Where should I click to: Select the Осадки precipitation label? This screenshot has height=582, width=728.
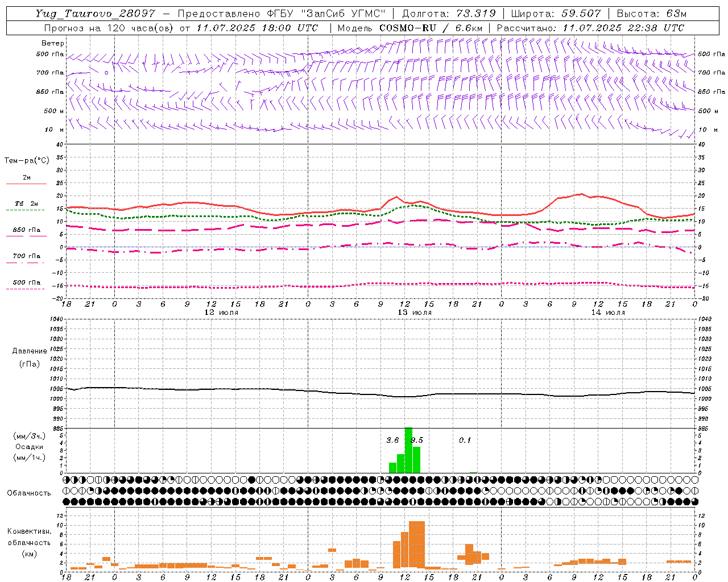pyautogui.click(x=29, y=447)
